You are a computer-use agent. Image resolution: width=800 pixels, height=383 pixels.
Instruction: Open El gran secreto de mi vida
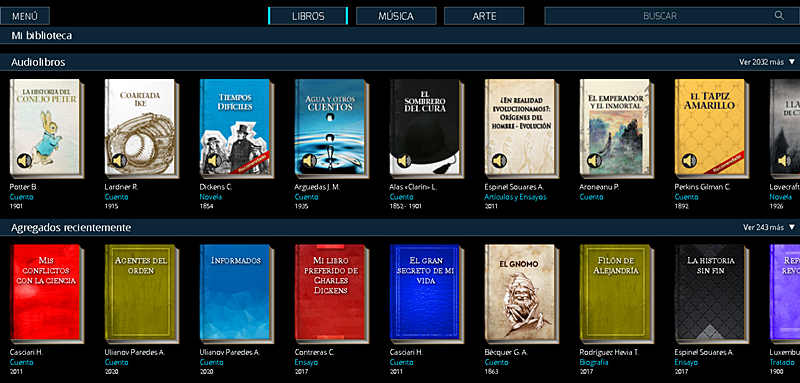(x=426, y=293)
